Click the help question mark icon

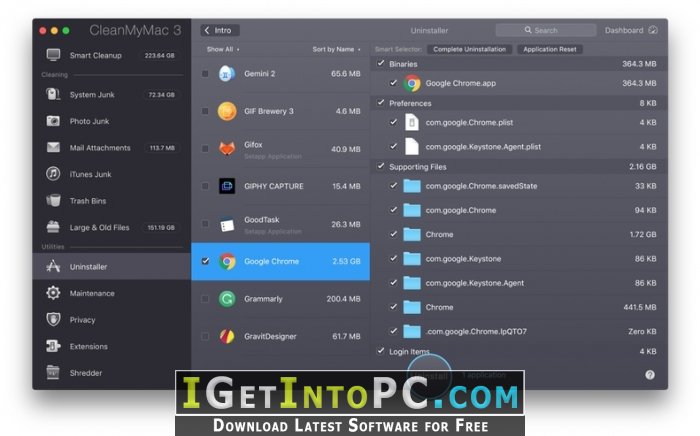650,375
